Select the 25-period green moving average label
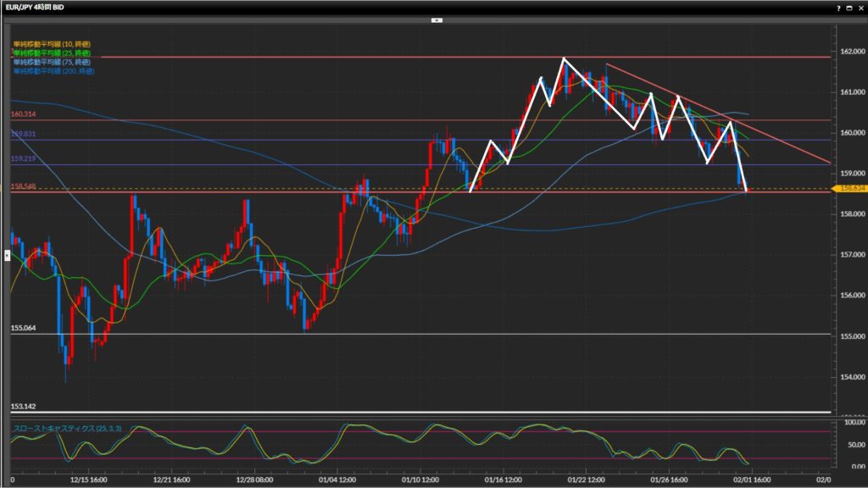This screenshot has width=868, height=488. point(52,53)
